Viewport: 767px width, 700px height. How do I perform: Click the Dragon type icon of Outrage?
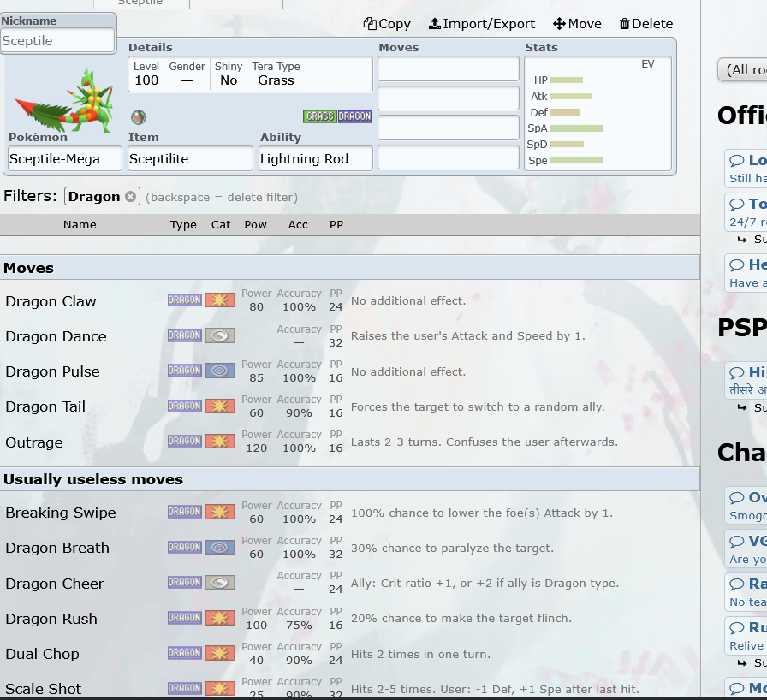[x=184, y=441]
